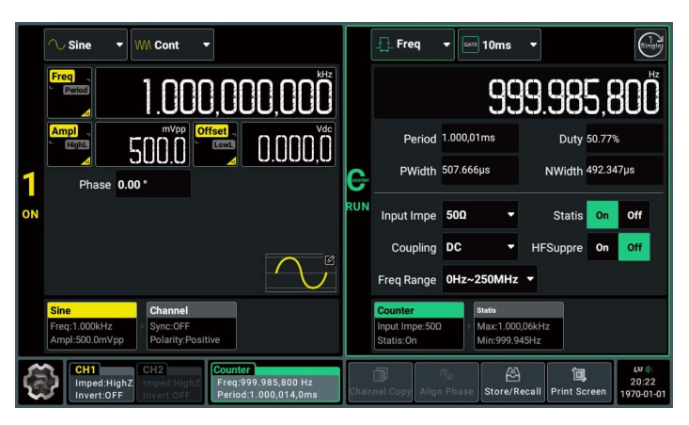Click the Channel Copy button

(380, 382)
